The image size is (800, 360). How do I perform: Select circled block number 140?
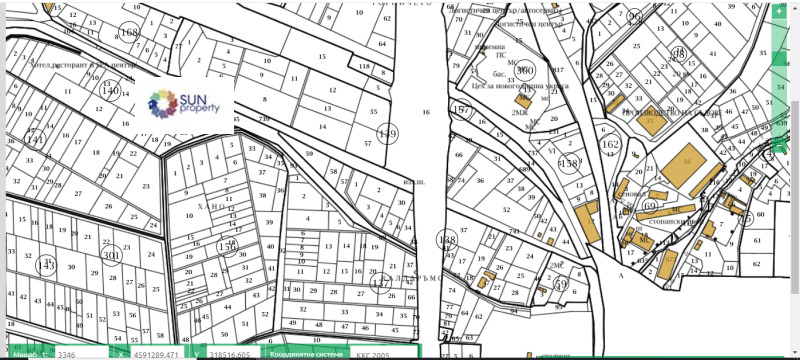[x=110, y=91]
